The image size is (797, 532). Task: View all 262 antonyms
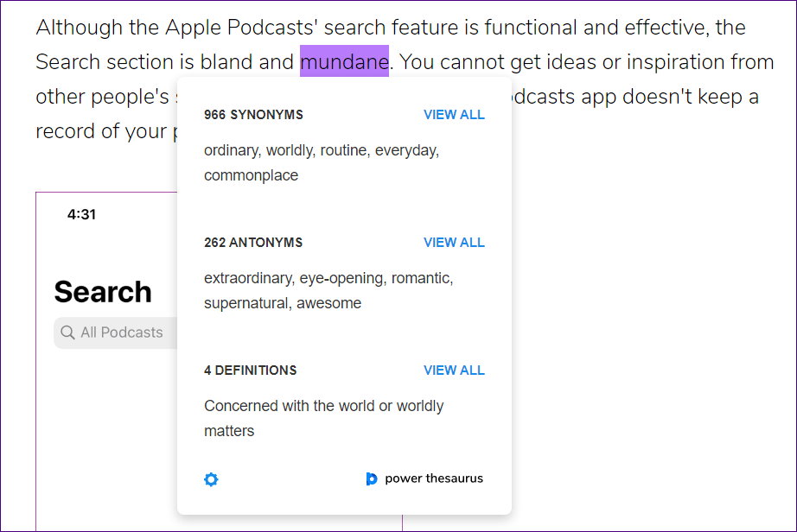454,243
